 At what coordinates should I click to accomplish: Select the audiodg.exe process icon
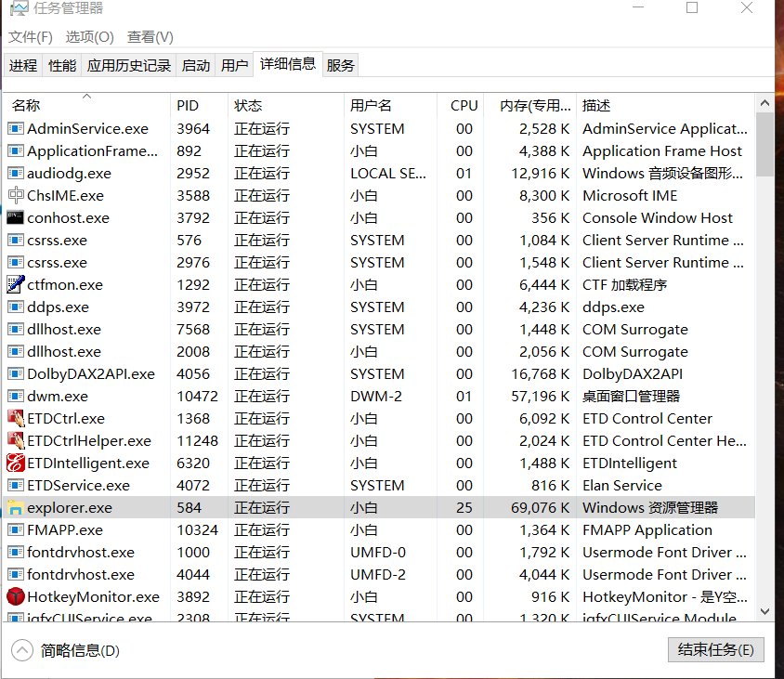click(16, 174)
